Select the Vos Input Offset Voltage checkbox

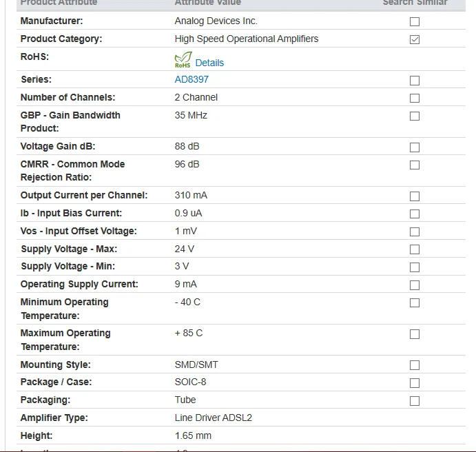pos(415,232)
